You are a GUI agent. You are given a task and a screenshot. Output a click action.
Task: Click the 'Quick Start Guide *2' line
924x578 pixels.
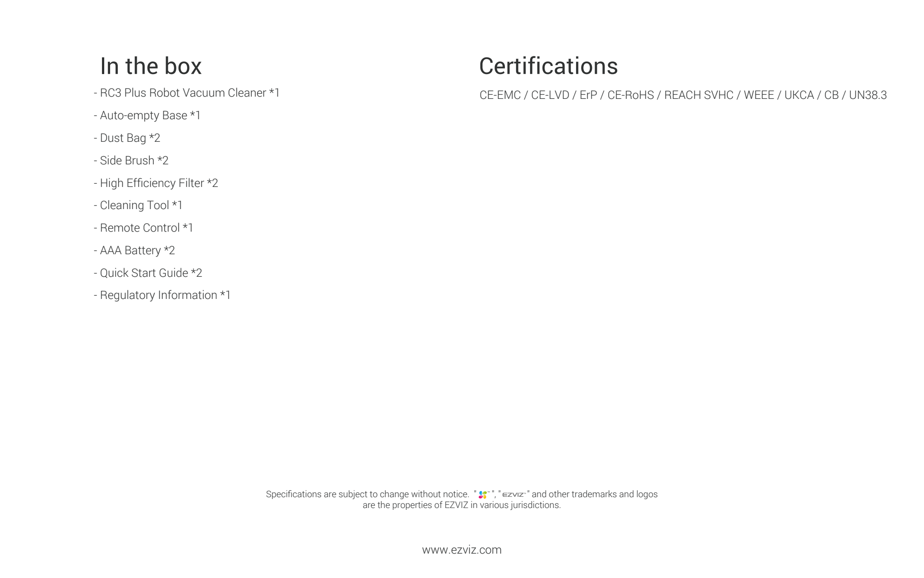click(148, 273)
